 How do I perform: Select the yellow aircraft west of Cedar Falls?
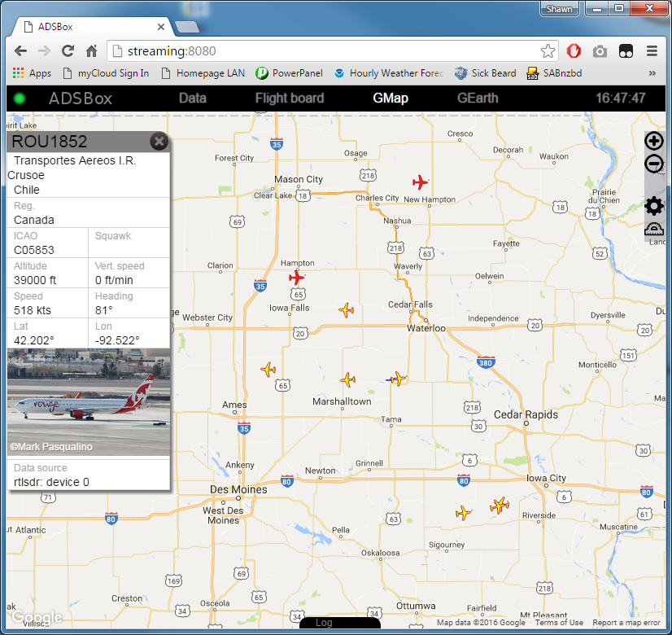pyautogui.click(x=347, y=309)
